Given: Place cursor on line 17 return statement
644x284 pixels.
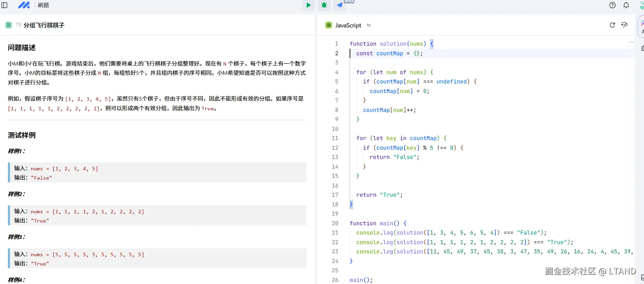Looking at the screenshot, I should 379,195.
